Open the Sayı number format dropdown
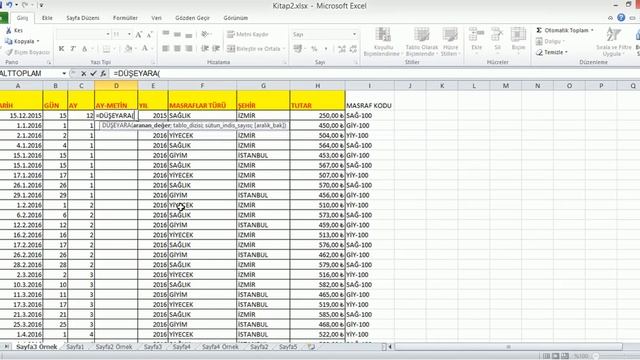Viewport: 640px width, 360px height. tap(354, 34)
